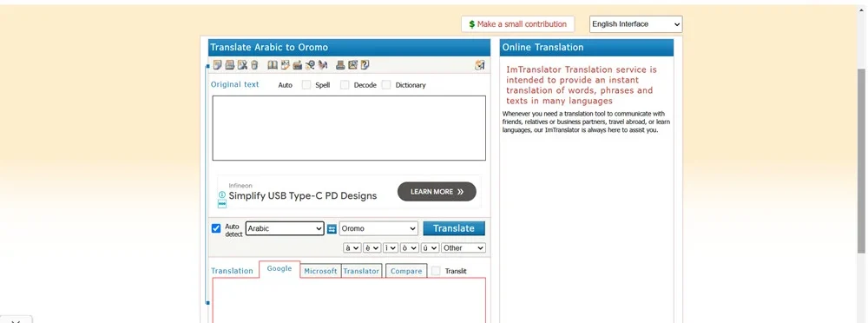Click the Paste stacked-pages toolbar icon
Image resolution: width=868 pixels, height=323 pixels.
coord(230,65)
